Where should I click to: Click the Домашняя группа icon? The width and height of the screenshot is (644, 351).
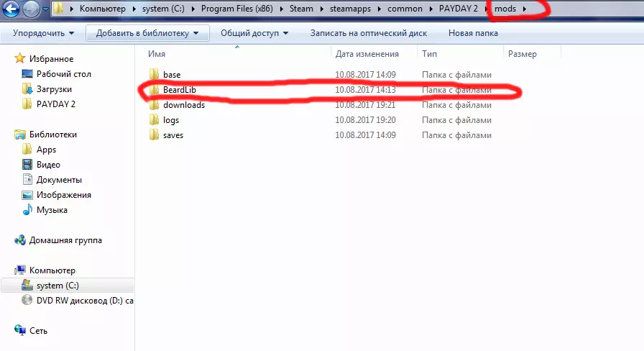(x=19, y=240)
